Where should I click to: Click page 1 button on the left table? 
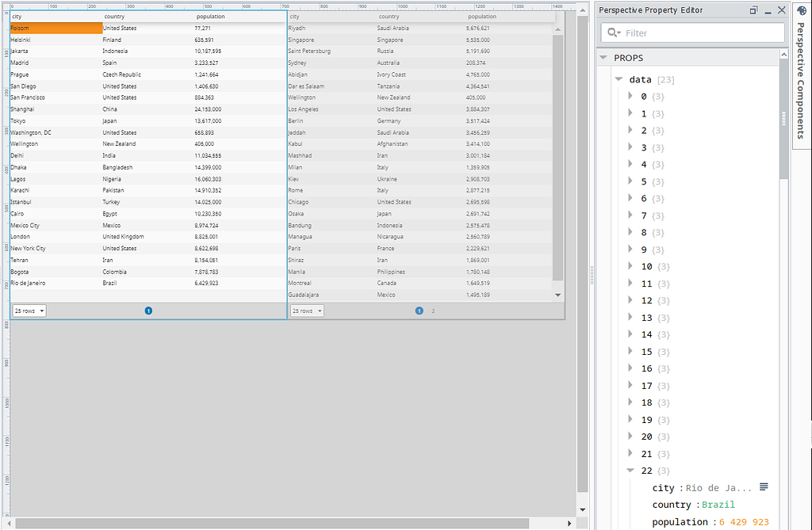click(148, 311)
